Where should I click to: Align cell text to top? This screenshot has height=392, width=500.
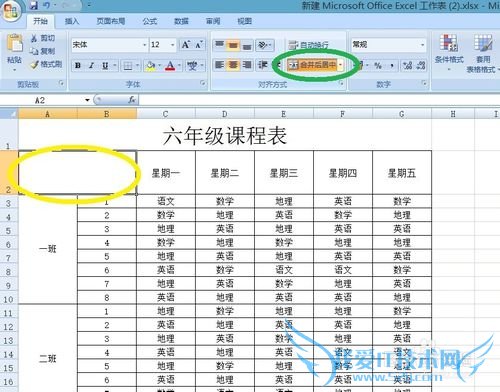pyautogui.click(x=219, y=45)
